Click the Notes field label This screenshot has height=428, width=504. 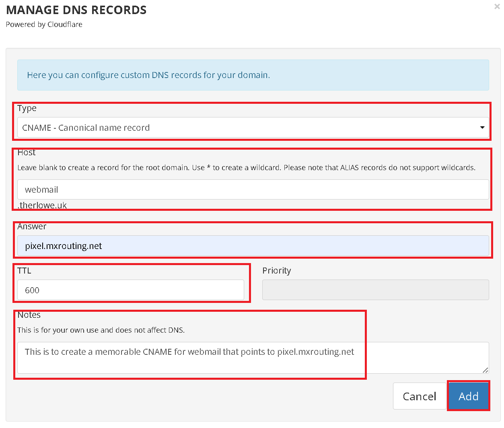[29, 315]
